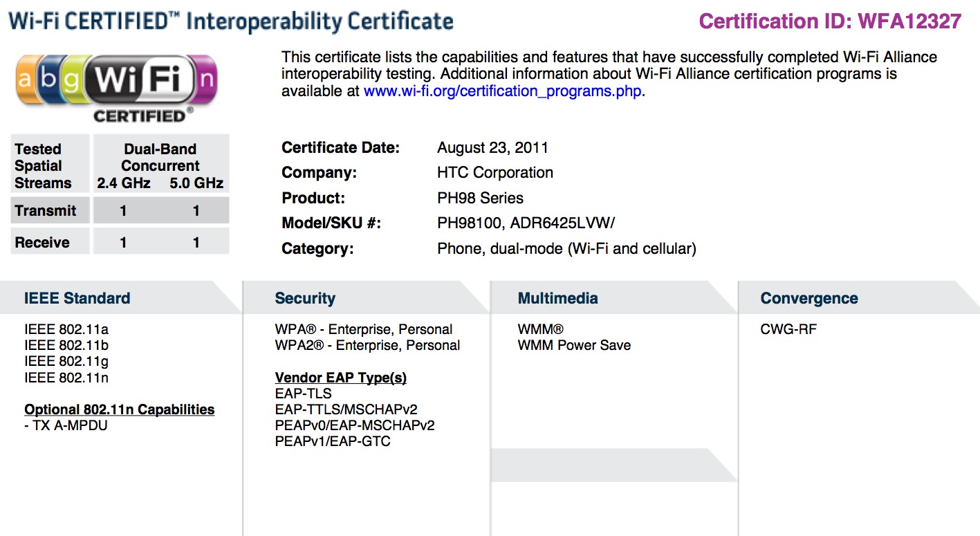Open the wi-fi.org certification programs link
This screenshot has width=980, height=536.
503,91
